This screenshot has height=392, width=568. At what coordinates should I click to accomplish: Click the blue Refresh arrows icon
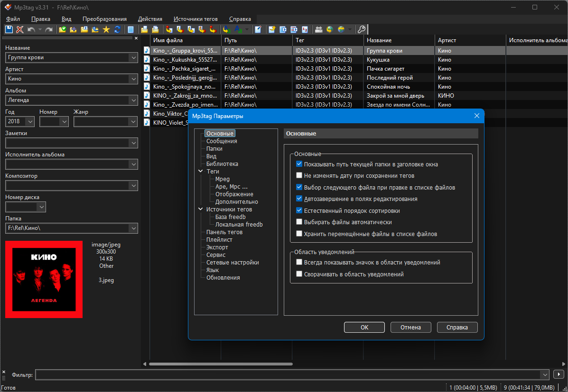click(117, 29)
